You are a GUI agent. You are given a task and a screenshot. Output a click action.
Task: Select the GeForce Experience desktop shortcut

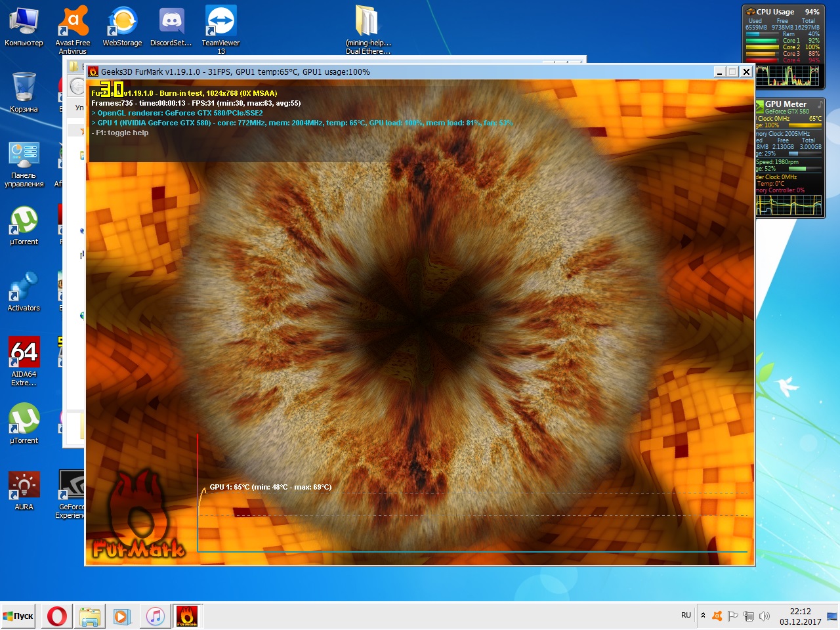click(72, 495)
